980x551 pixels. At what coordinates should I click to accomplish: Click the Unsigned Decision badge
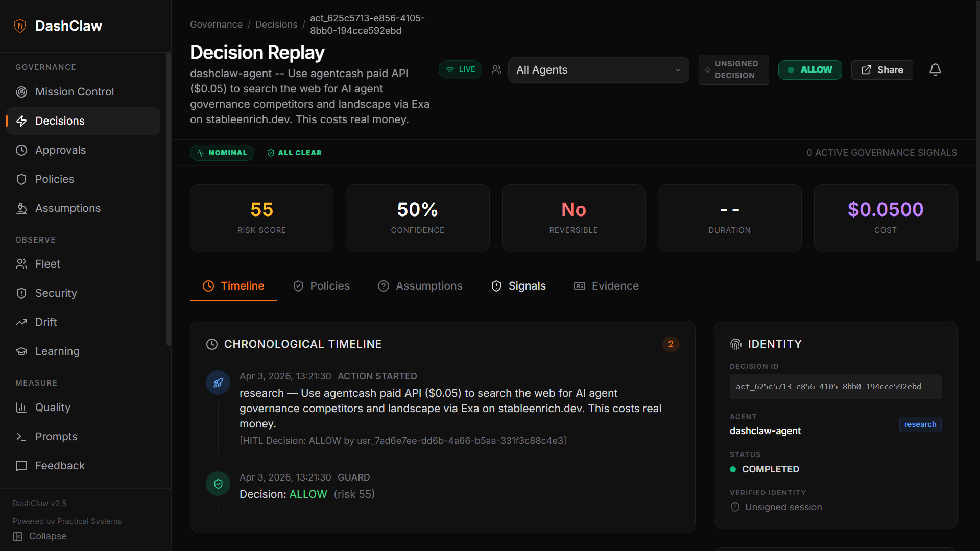coord(733,69)
